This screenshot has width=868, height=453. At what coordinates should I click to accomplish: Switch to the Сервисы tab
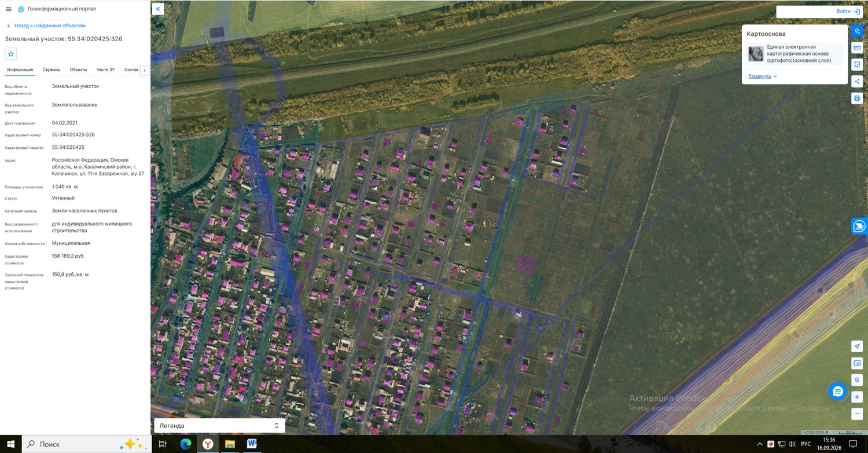[x=52, y=70]
